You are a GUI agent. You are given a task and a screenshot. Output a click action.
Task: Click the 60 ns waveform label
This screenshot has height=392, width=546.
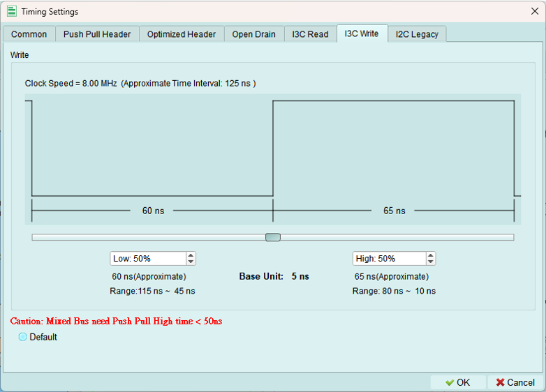153,211
